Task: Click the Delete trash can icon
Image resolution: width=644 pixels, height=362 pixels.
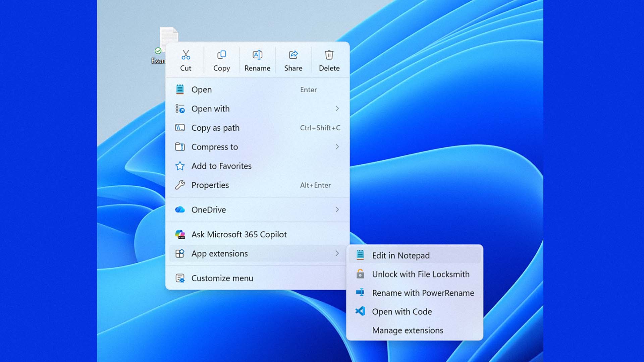Action: 329,55
